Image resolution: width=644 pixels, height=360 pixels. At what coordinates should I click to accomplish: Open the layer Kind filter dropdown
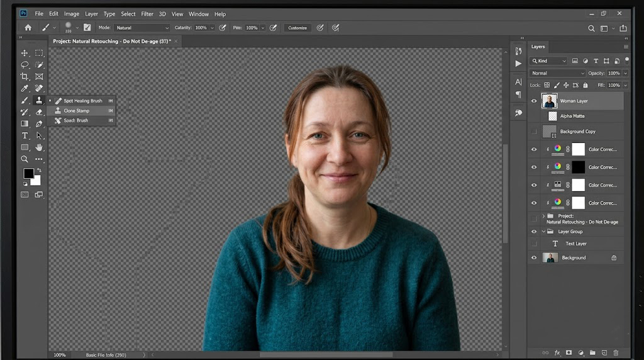(x=549, y=61)
